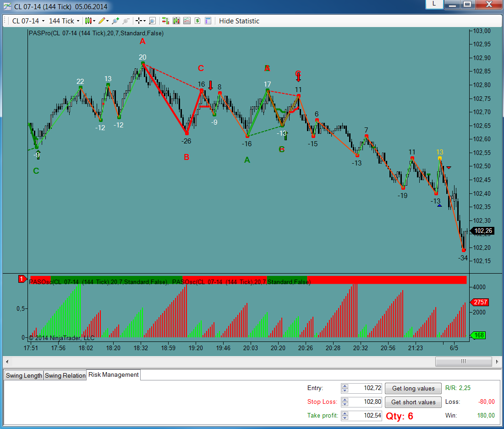Expand the chart style dropdown arrow

coord(94,21)
